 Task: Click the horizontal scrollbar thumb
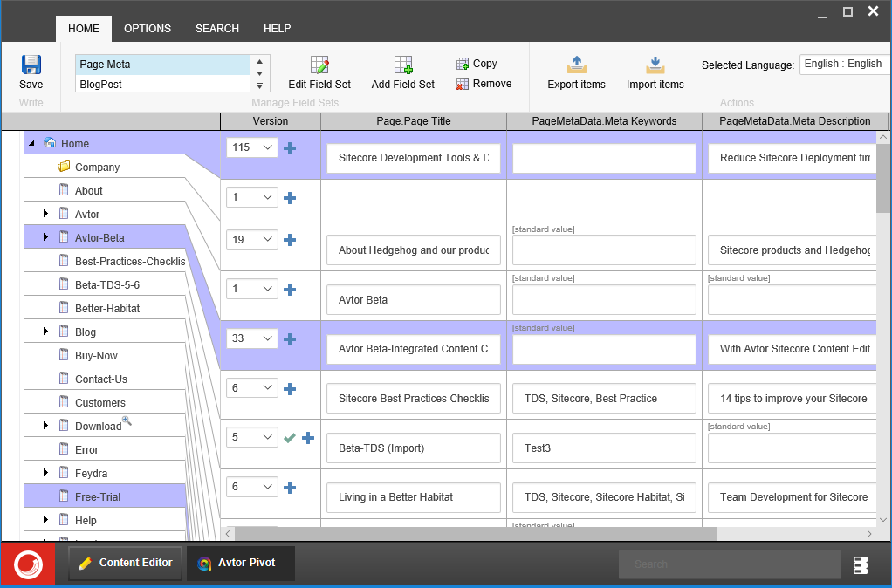(x=476, y=533)
